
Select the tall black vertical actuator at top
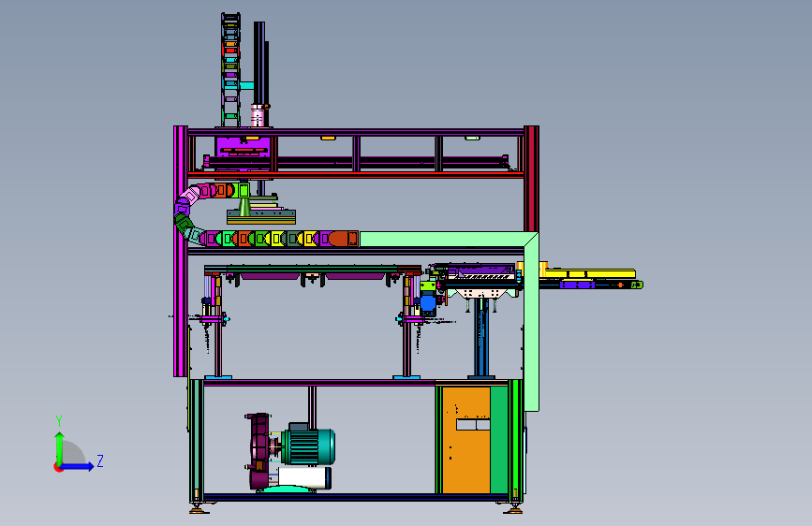pyautogui.click(x=260, y=63)
